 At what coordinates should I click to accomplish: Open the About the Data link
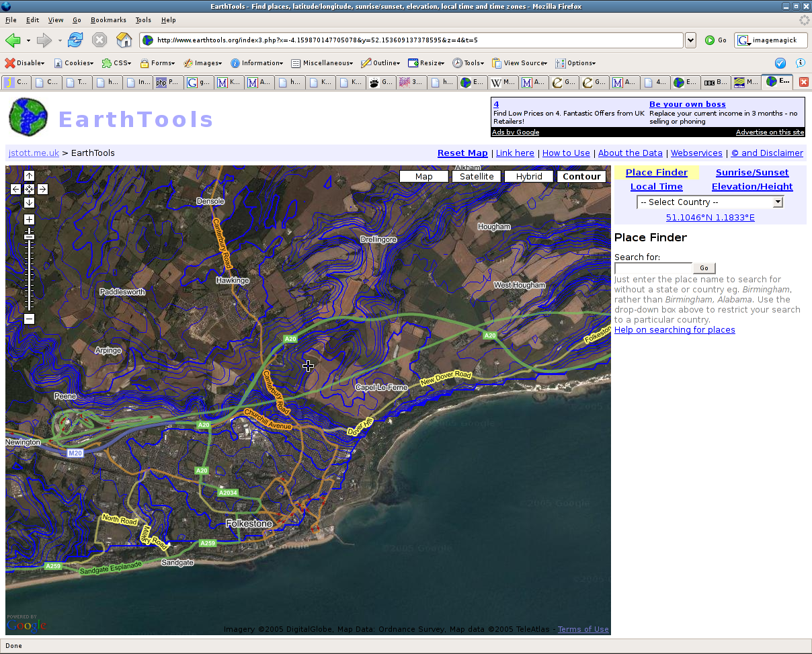[631, 153]
